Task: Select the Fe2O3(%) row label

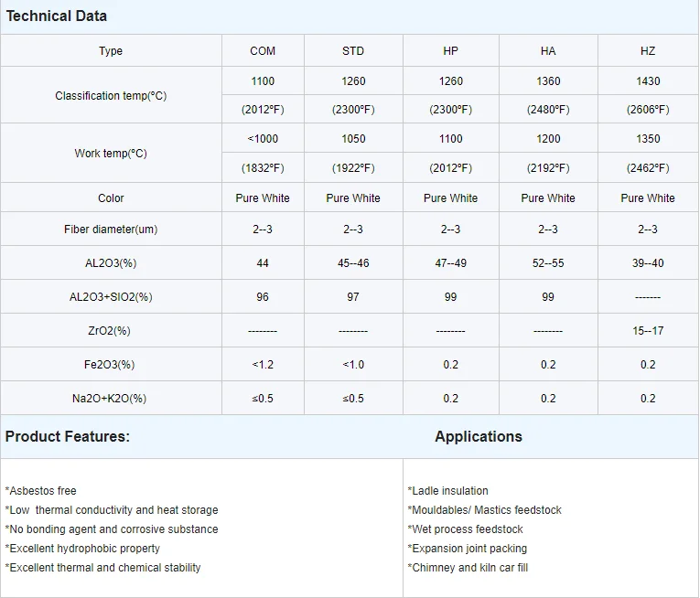Action: (111, 365)
